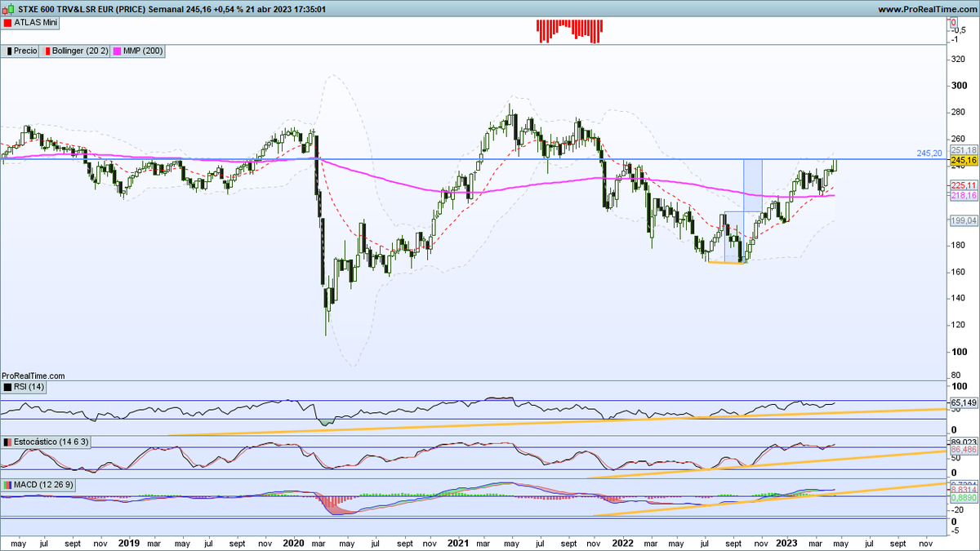Click the magenta 218,16 price tag

click(x=964, y=196)
